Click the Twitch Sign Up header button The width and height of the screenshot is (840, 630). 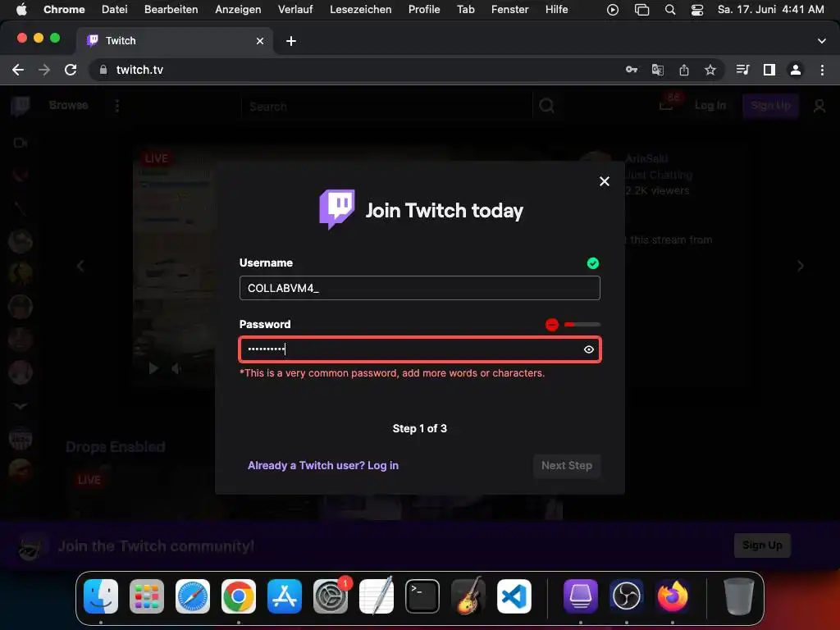770,106
